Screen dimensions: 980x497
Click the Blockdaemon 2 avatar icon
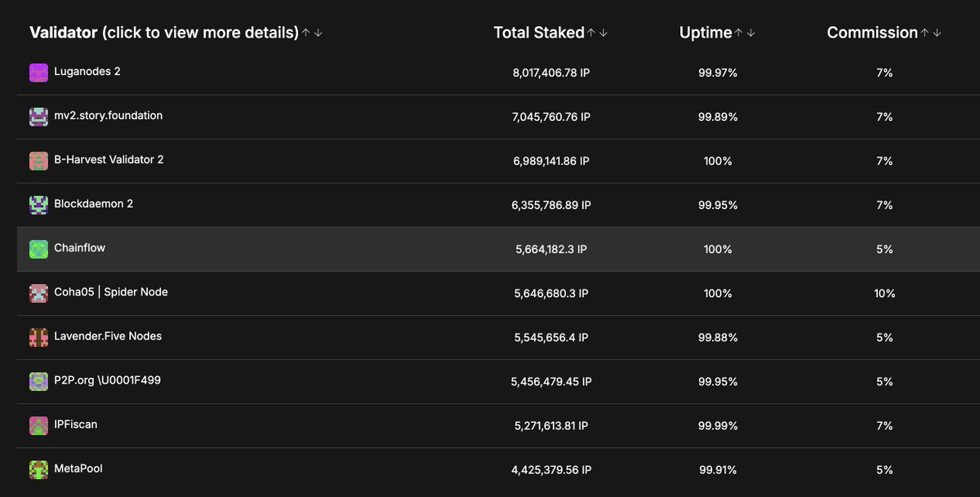pyautogui.click(x=38, y=205)
